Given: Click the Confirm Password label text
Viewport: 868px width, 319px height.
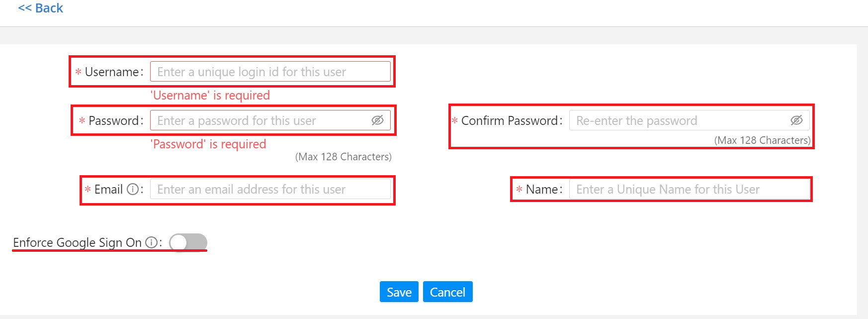Looking at the screenshot, I should coord(510,120).
